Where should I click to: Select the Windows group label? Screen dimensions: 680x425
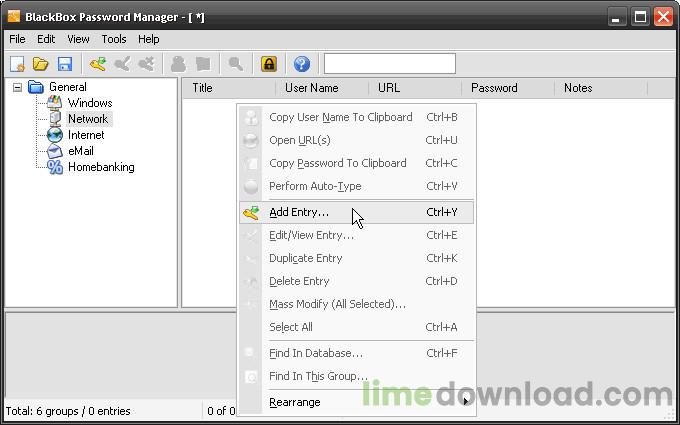click(90, 103)
